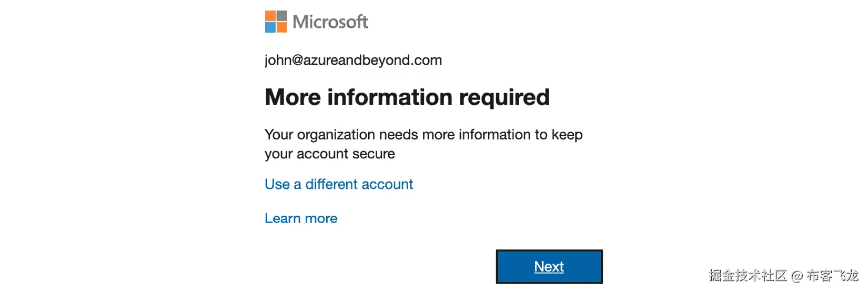Open the "Use a different account" link

pos(339,184)
